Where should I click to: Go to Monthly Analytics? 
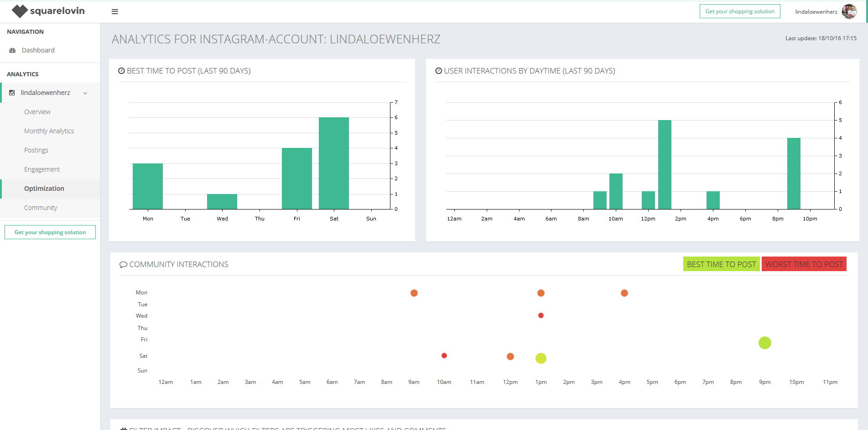pyautogui.click(x=49, y=131)
